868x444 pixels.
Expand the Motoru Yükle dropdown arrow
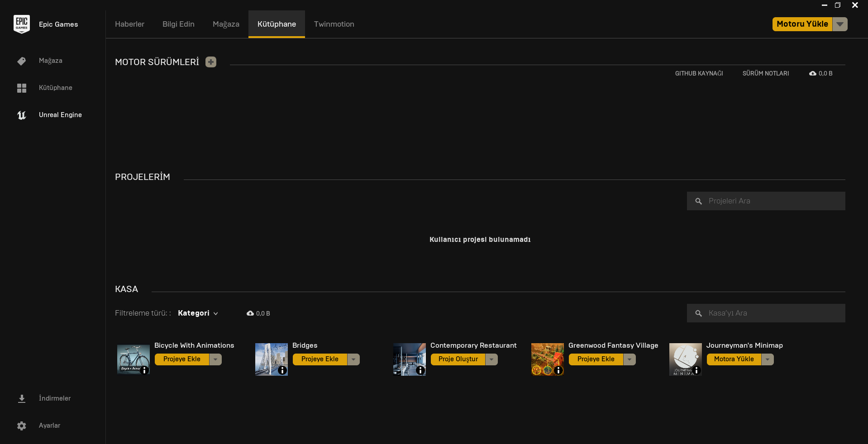(840, 24)
